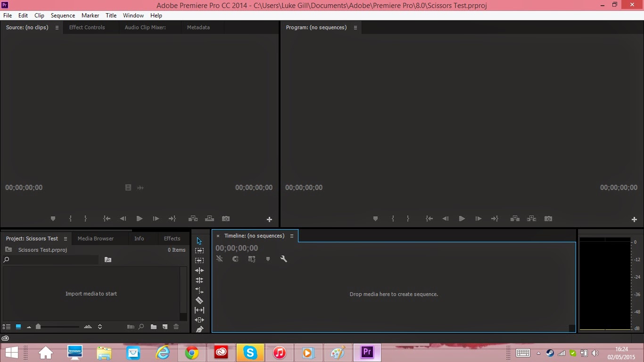644x362 pixels.
Task: Click Find in bin icon beside search field
Action: (x=108, y=260)
